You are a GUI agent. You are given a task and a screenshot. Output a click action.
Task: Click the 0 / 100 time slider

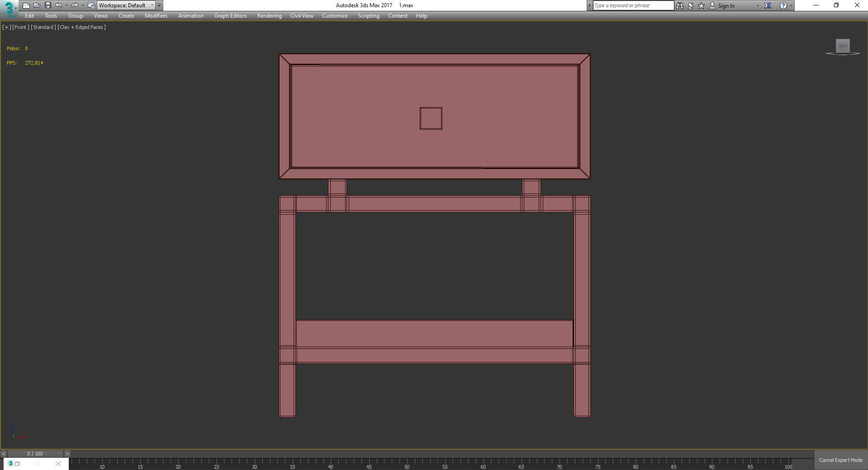(35, 454)
